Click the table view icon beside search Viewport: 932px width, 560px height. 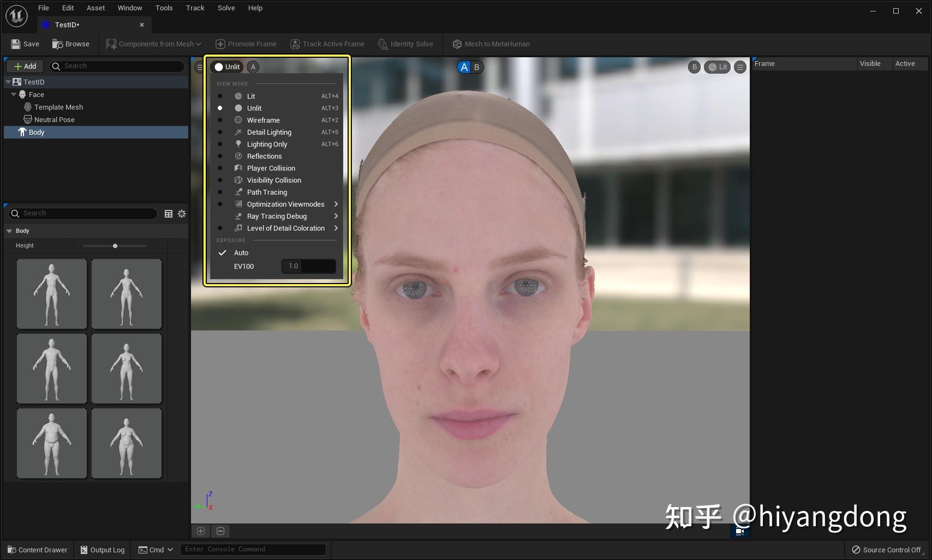click(x=169, y=214)
